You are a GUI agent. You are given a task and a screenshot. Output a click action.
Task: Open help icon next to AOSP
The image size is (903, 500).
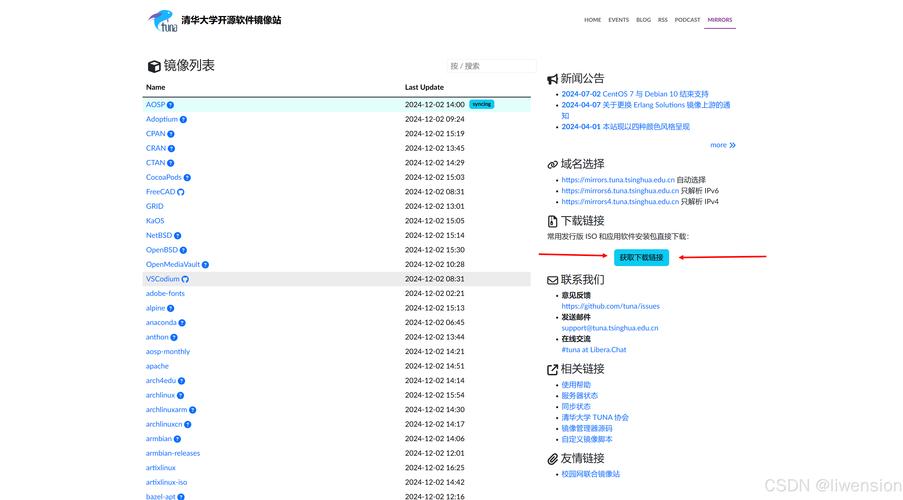[x=170, y=105]
